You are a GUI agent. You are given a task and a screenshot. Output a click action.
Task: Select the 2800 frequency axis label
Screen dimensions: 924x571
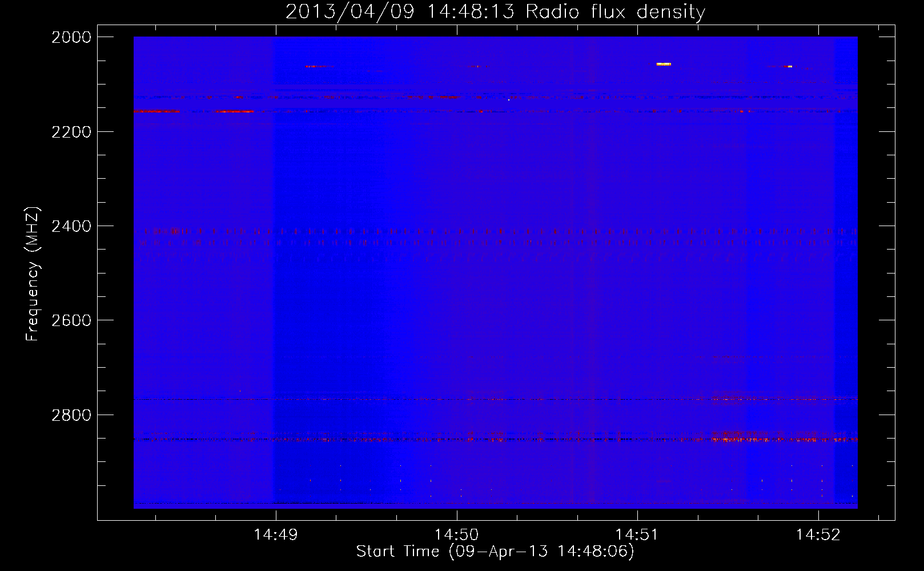click(x=71, y=415)
